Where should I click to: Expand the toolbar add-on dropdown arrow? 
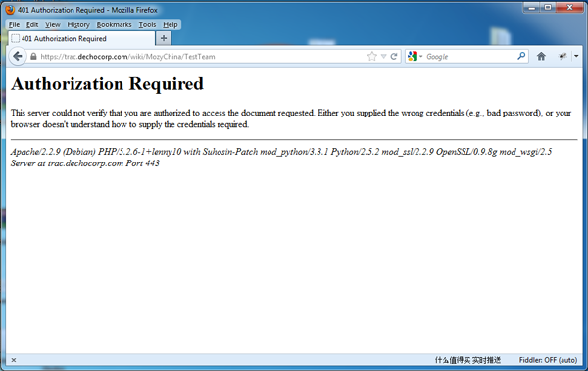(x=576, y=56)
